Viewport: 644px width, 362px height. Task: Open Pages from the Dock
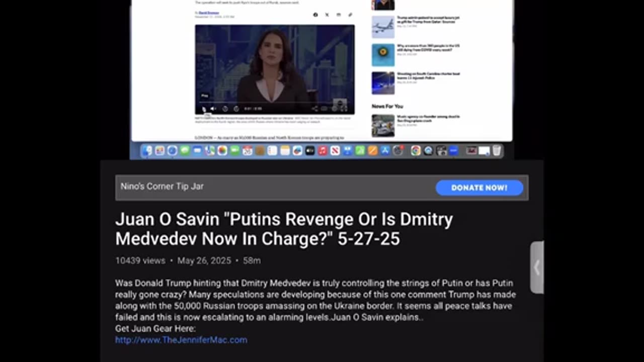click(x=373, y=150)
